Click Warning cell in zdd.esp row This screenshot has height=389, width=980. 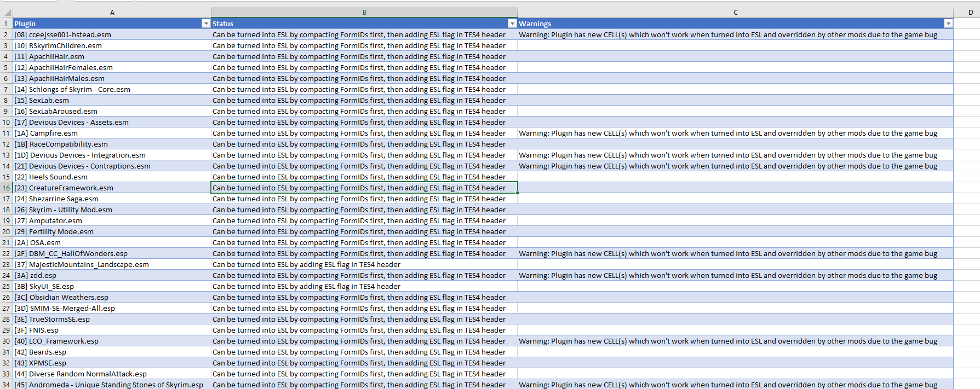[735, 275]
